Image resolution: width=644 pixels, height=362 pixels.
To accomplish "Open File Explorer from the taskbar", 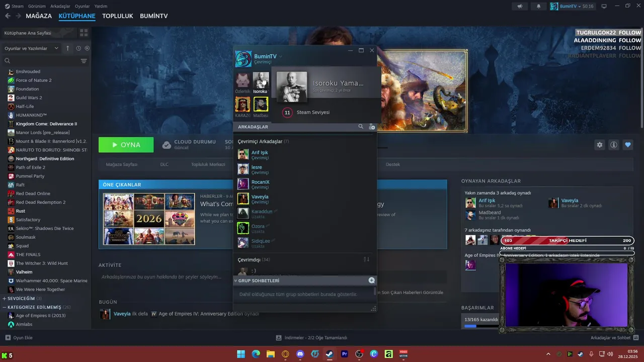I will coord(271,354).
